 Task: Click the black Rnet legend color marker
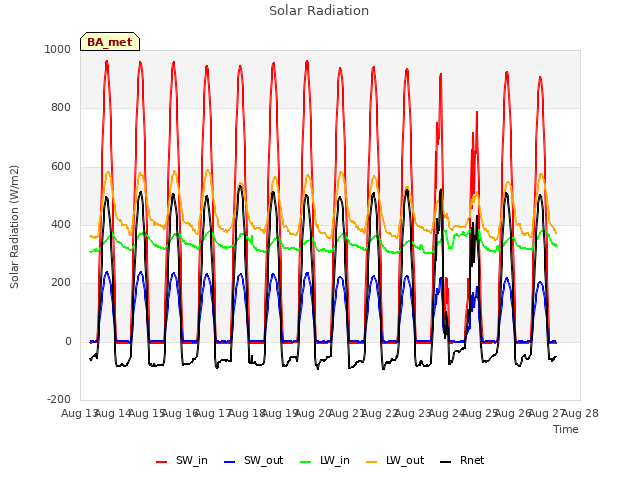[x=446, y=462]
